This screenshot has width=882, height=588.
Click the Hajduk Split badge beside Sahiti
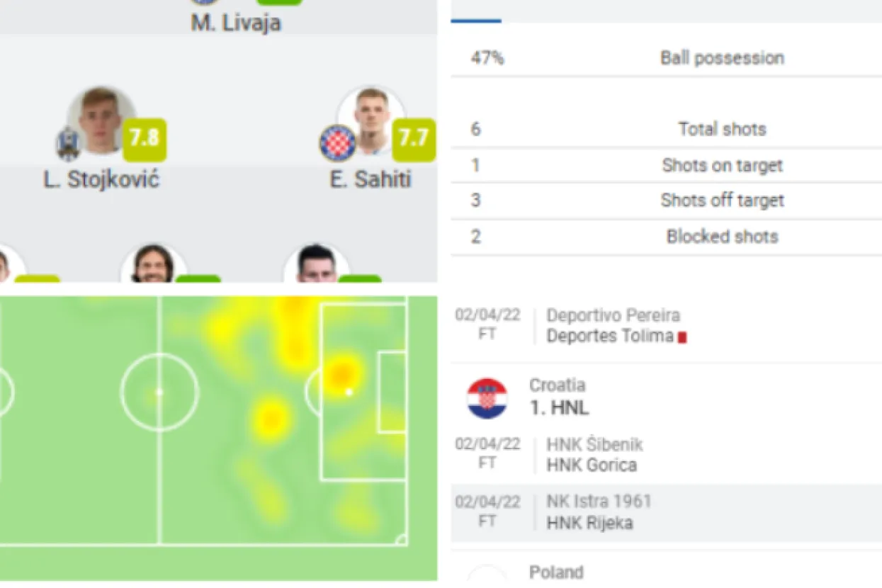click(337, 143)
